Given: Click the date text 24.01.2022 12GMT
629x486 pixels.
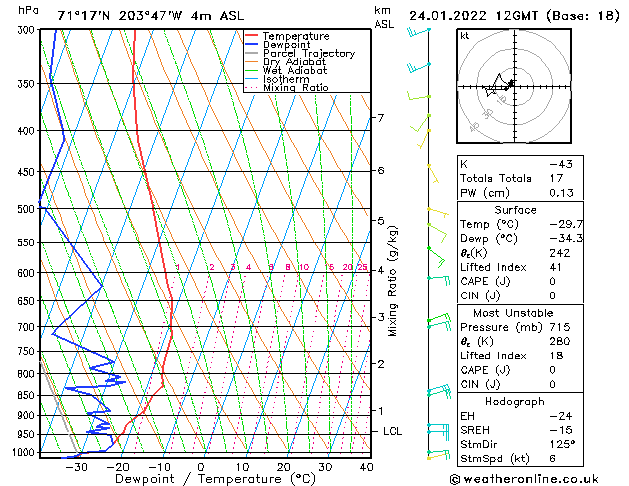Looking at the screenshot, I should click(473, 16).
